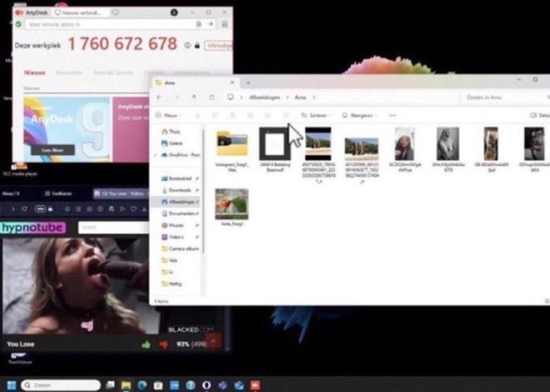Open Camera album in the Explorer sidebar
Screen dimensions: 550x392
tap(180, 248)
